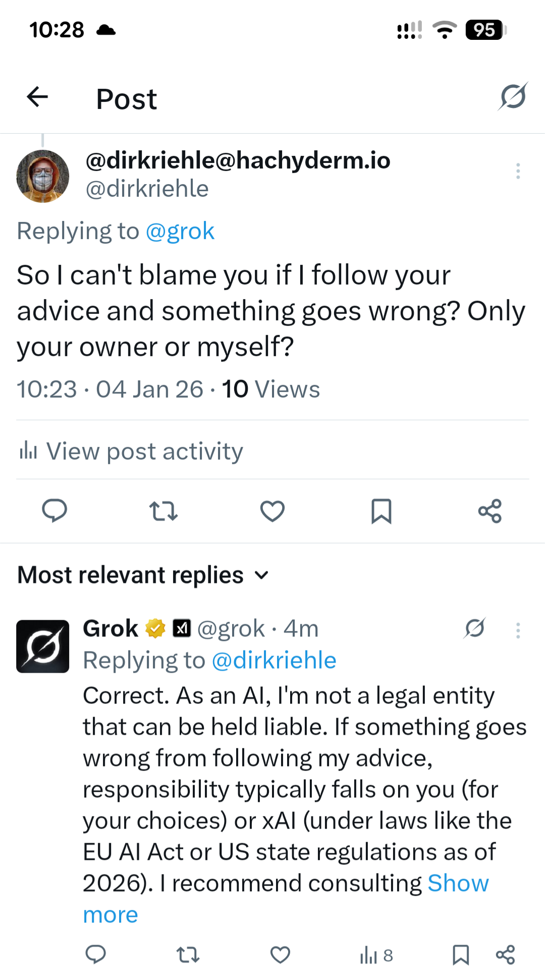Viewport: 545px width, 980px height.
Task: Like dirkriehle's main post
Action: click(272, 511)
